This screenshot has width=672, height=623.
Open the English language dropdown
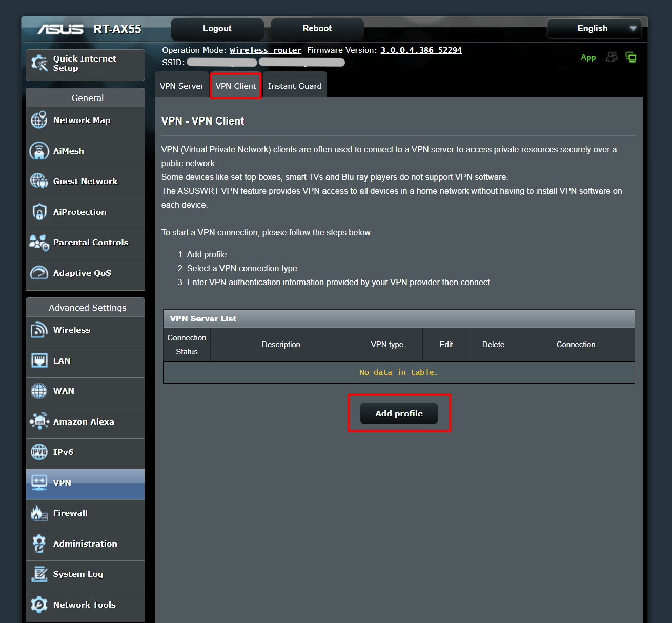(594, 29)
